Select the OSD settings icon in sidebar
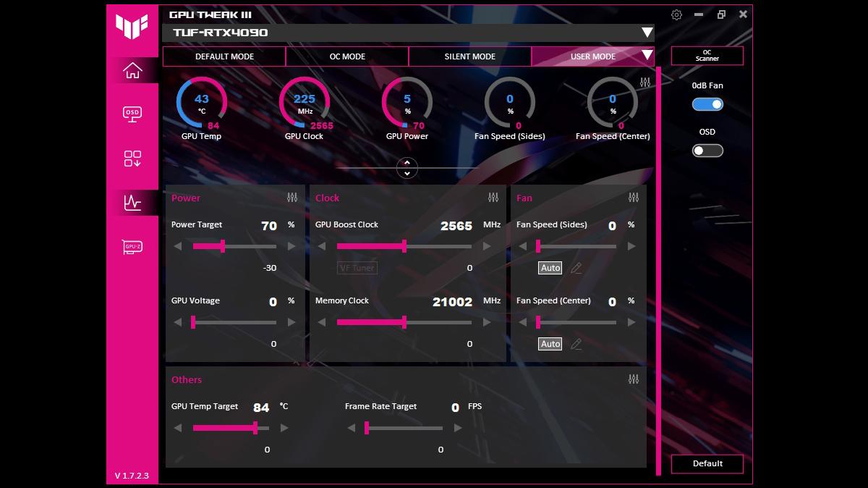The width and height of the screenshot is (868, 488). coord(131,114)
